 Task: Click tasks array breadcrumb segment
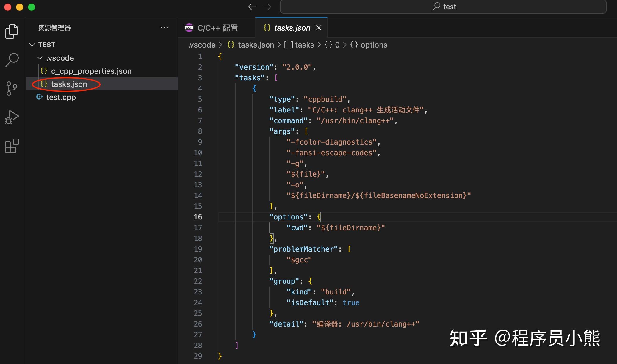[x=304, y=45]
